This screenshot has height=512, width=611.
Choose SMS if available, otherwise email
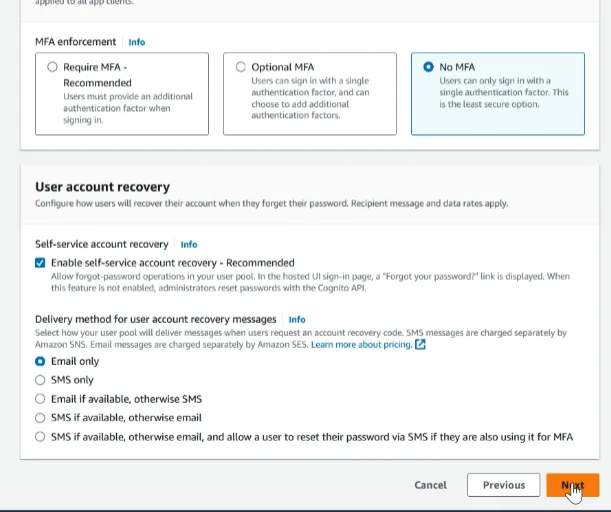40,418
